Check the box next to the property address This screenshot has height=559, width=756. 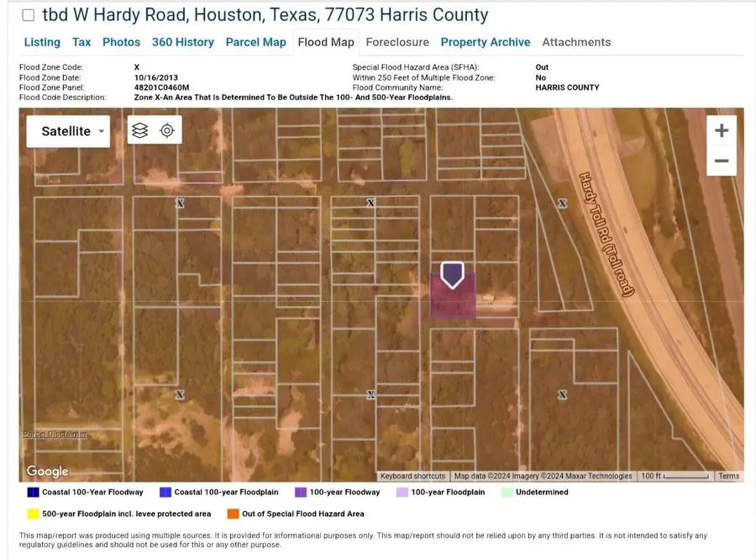coord(28,14)
